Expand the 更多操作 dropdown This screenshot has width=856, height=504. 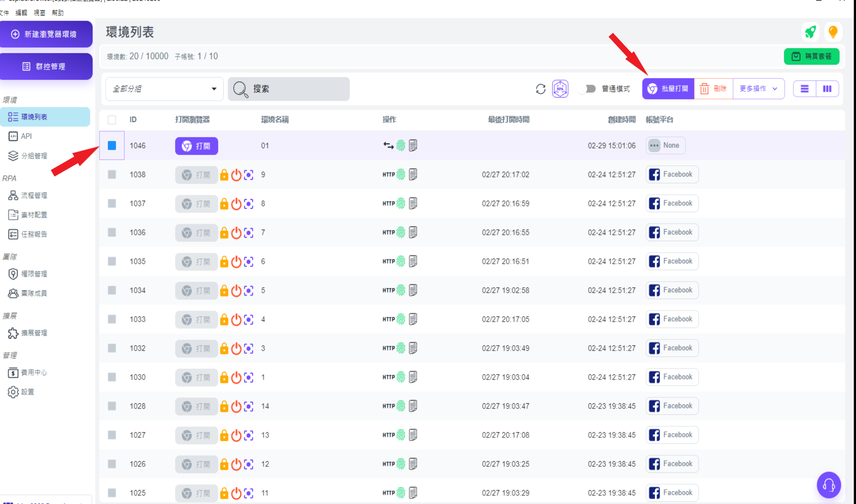(758, 88)
